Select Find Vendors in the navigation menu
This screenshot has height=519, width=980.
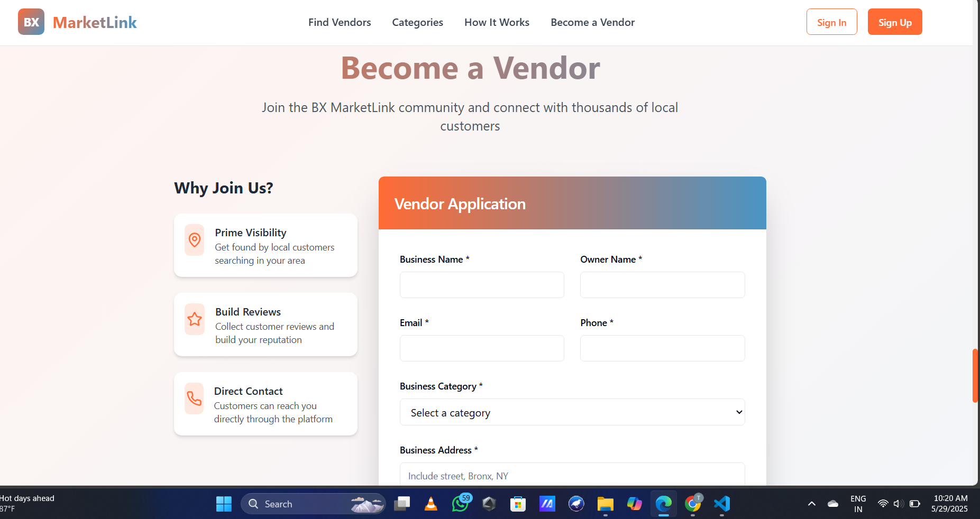339,22
